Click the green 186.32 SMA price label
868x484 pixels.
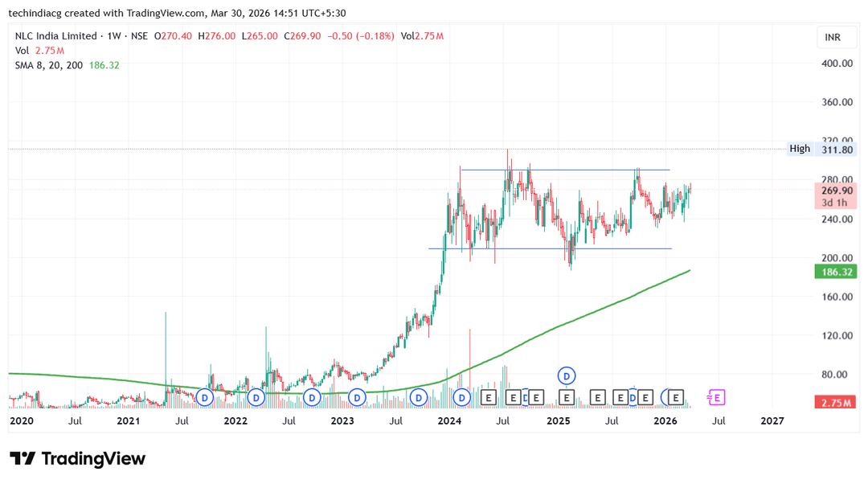pos(836,272)
